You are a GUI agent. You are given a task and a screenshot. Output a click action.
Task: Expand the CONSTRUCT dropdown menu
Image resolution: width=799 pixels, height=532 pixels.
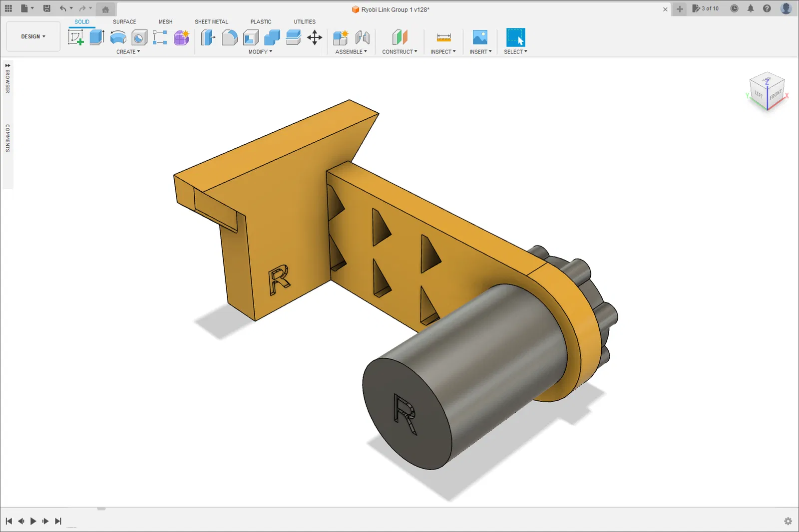[399, 52]
